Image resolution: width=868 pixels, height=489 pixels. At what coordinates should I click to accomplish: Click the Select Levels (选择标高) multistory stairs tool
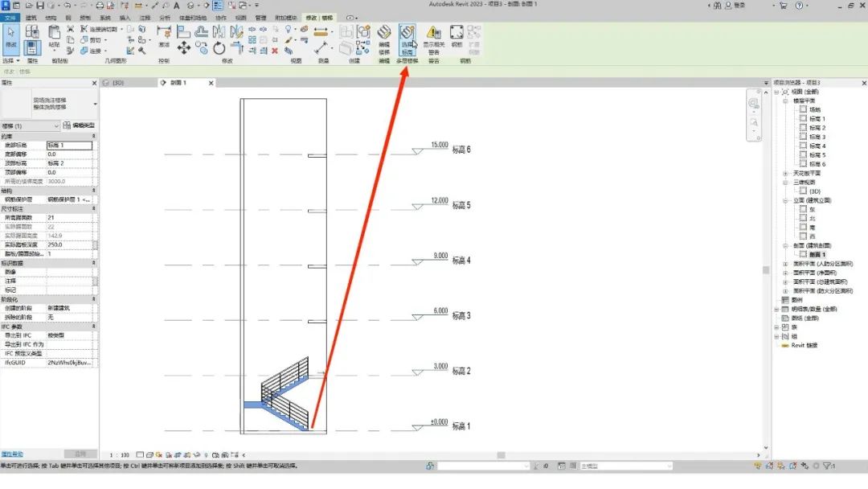pos(407,37)
